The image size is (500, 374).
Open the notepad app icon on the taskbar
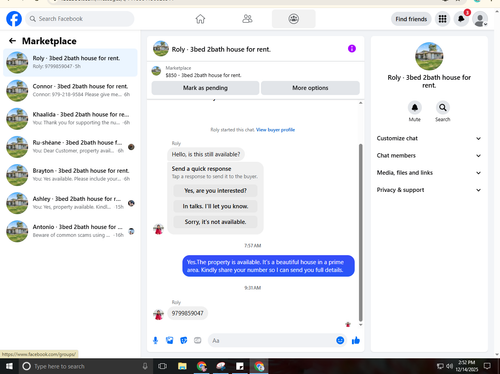coord(240,366)
